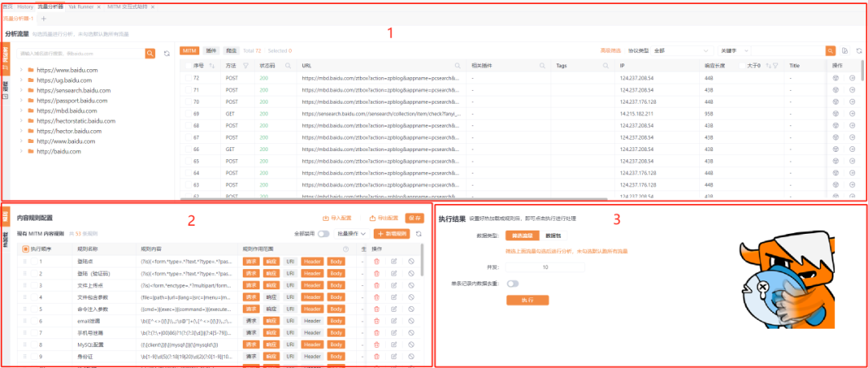Viewport: 868px width, 368px height.
Task: Select the 插件 source filter tab
Action: [x=211, y=51]
